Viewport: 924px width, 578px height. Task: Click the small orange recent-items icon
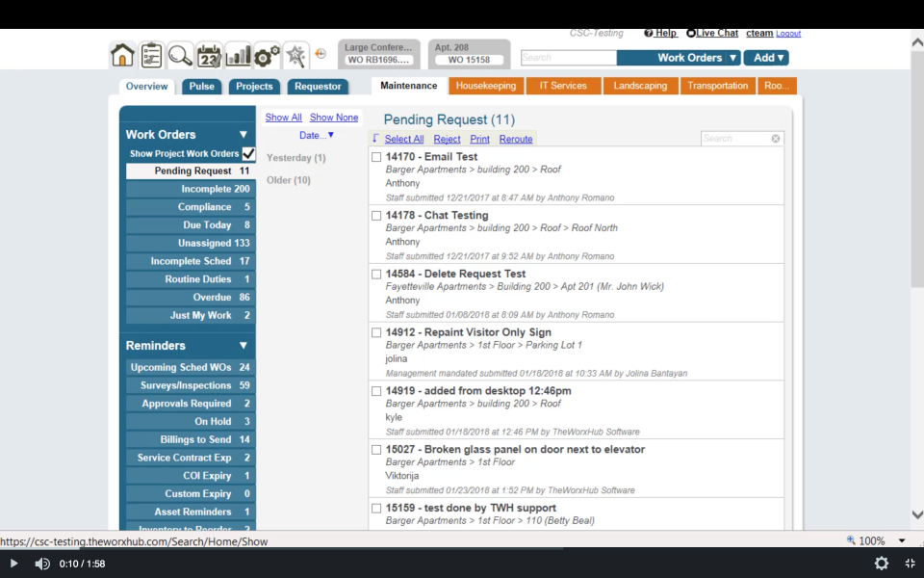(321, 54)
